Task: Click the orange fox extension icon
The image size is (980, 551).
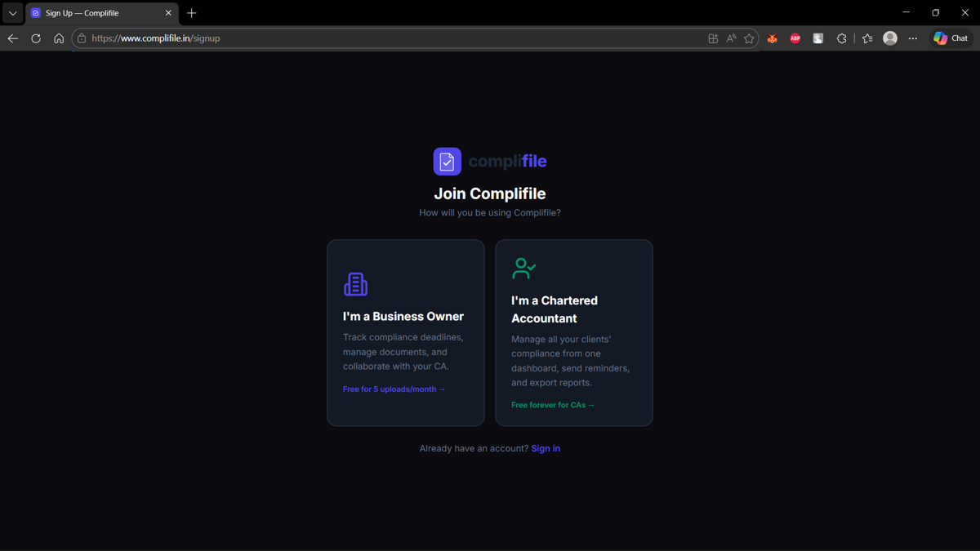Action: point(772,38)
